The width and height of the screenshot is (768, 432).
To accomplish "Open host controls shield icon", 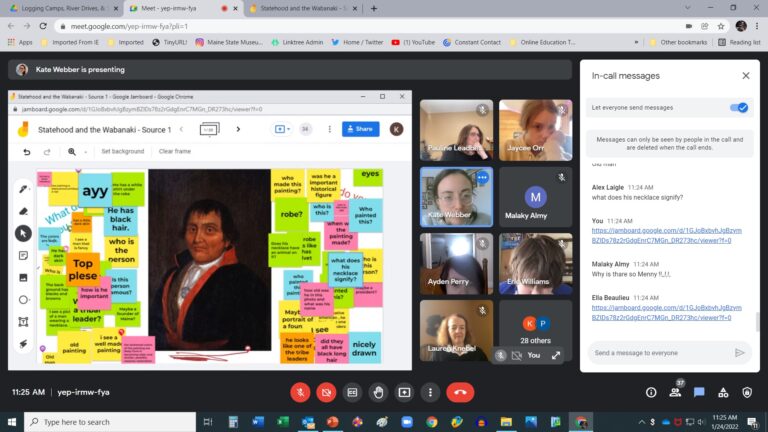I will point(747,392).
